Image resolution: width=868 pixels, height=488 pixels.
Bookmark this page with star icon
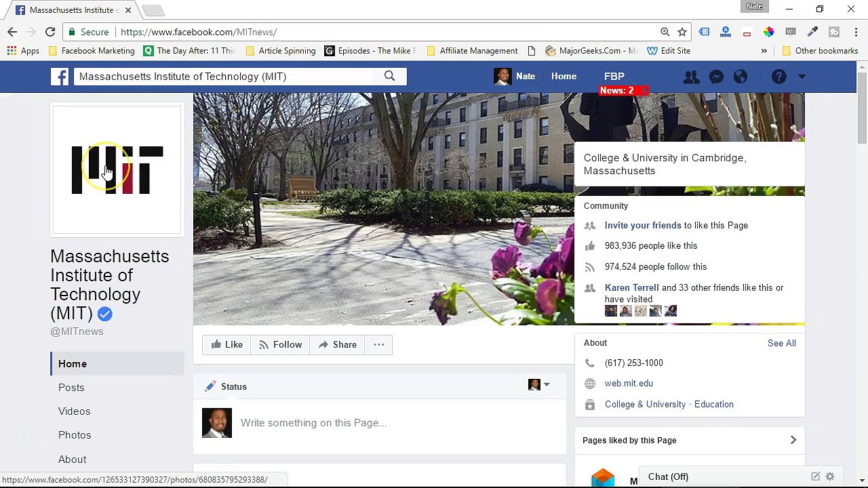[x=682, y=32]
